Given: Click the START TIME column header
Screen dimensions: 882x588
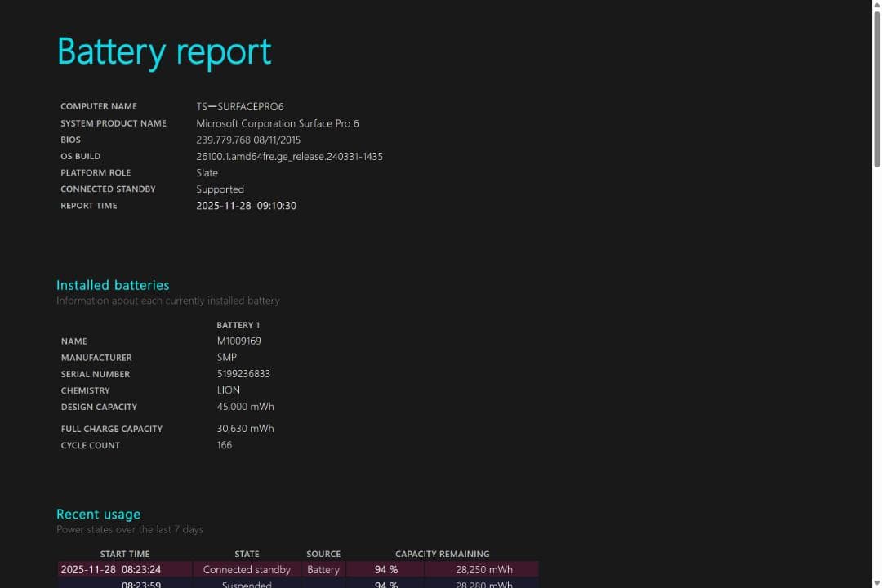Looking at the screenshot, I should point(124,554).
